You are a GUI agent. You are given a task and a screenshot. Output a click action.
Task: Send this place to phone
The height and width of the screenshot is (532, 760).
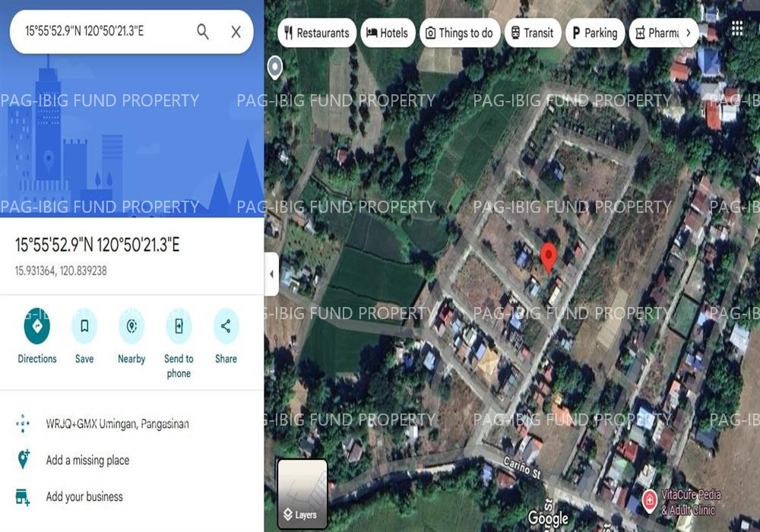tap(179, 328)
